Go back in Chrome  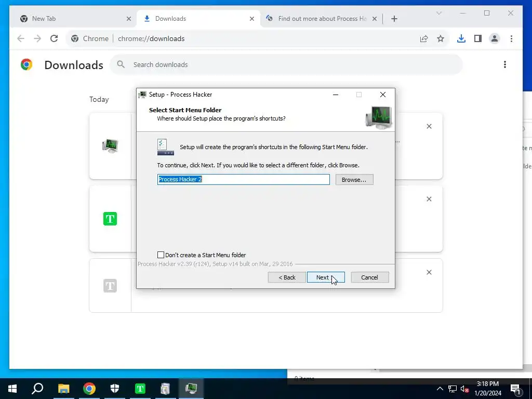pyautogui.click(x=21, y=38)
